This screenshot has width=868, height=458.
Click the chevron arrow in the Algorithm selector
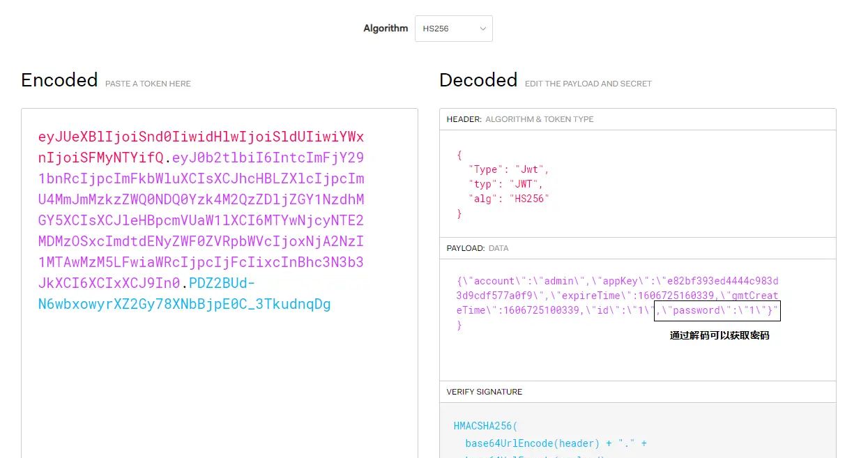coord(482,29)
